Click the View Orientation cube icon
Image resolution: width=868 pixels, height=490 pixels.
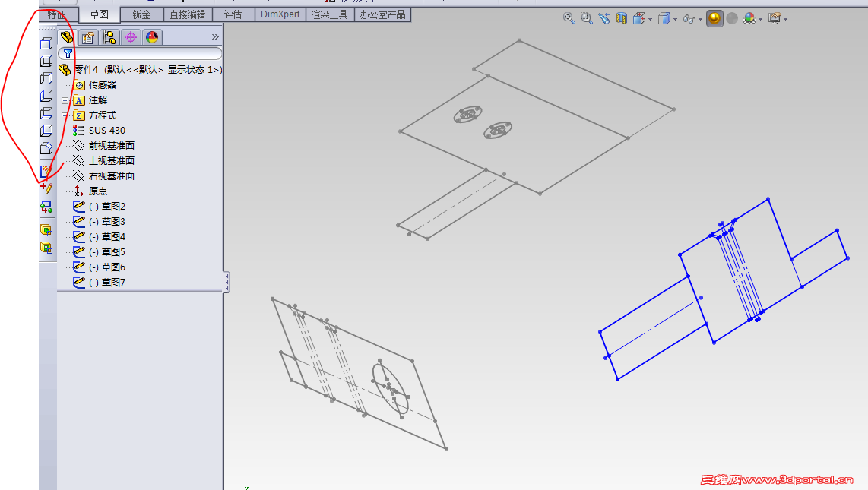[x=639, y=18]
